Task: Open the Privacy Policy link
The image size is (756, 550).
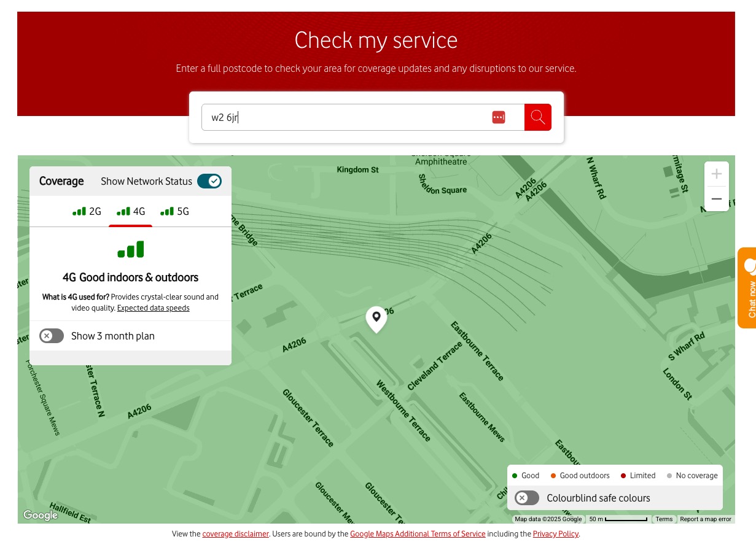Action: [x=556, y=534]
